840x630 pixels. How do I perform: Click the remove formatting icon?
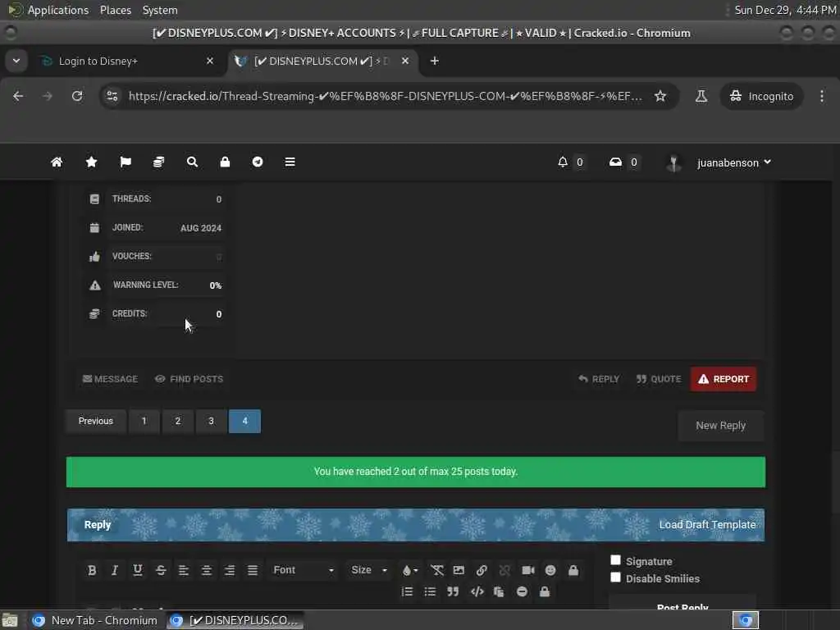(437, 570)
